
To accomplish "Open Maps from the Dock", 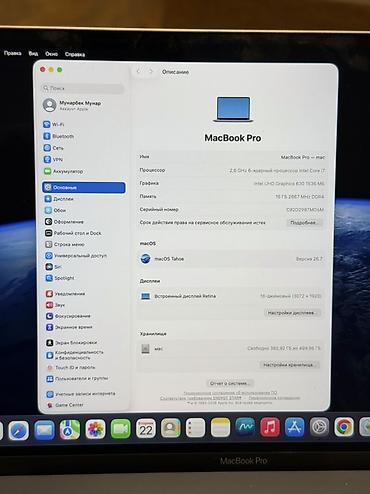I will tap(70, 429).
